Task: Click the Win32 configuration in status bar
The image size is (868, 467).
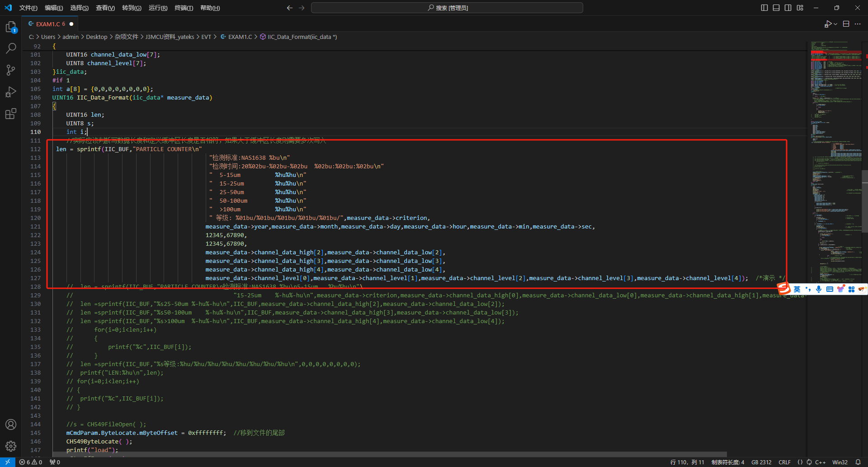Action: pos(840,462)
